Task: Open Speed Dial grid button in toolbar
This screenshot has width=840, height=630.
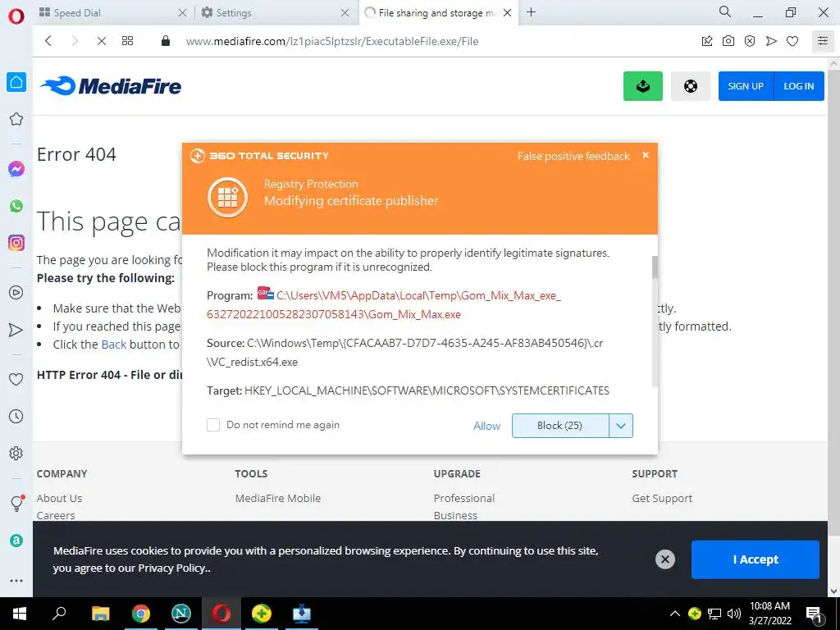Action: pyautogui.click(x=127, y=41)
